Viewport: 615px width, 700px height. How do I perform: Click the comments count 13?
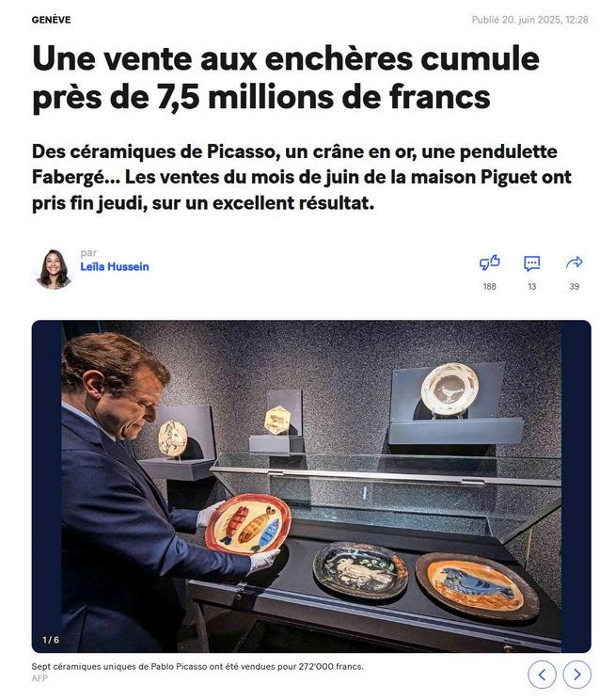tap(531, 287)
